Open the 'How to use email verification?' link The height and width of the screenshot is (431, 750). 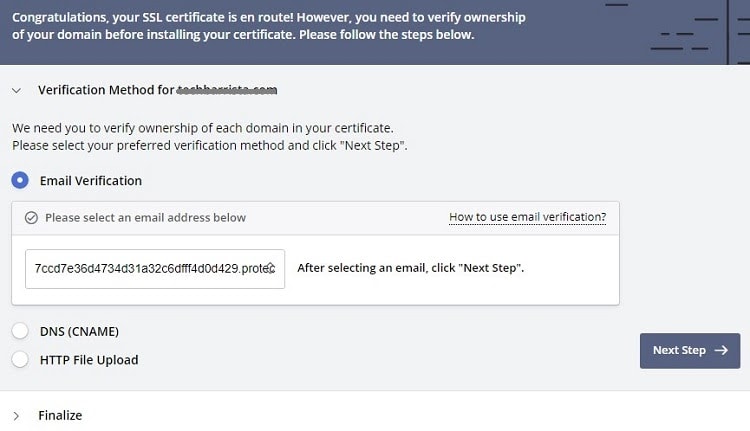click(x=528, y=217)
